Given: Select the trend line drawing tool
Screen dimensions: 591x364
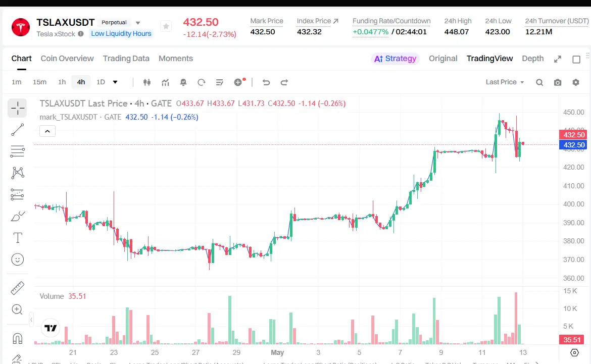Looking at the screenshot, I should pyautogui.click(x=17, y=130).
